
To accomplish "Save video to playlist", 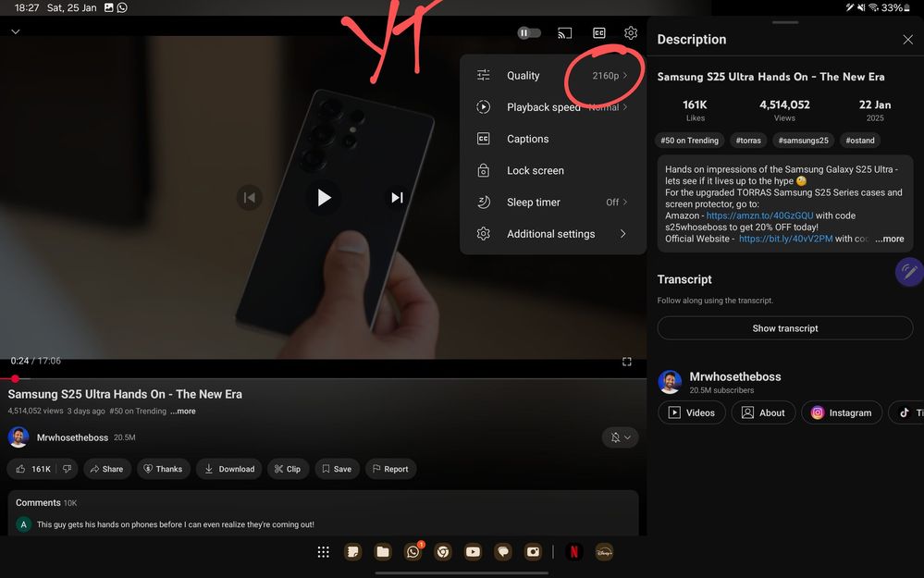I will coord(337,469).
